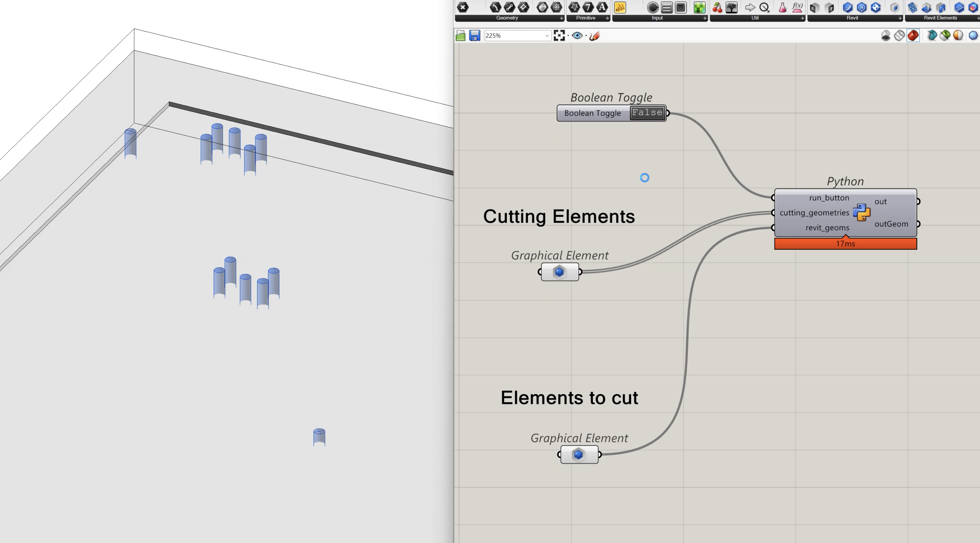Flip the Boolean Toggle False value
980x543 pixels.
(648, 113)
